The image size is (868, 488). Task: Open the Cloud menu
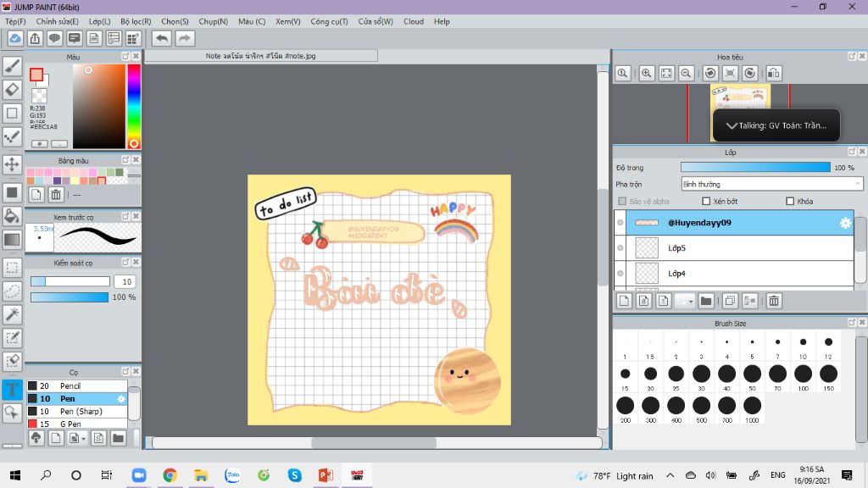tap(414, 21)
